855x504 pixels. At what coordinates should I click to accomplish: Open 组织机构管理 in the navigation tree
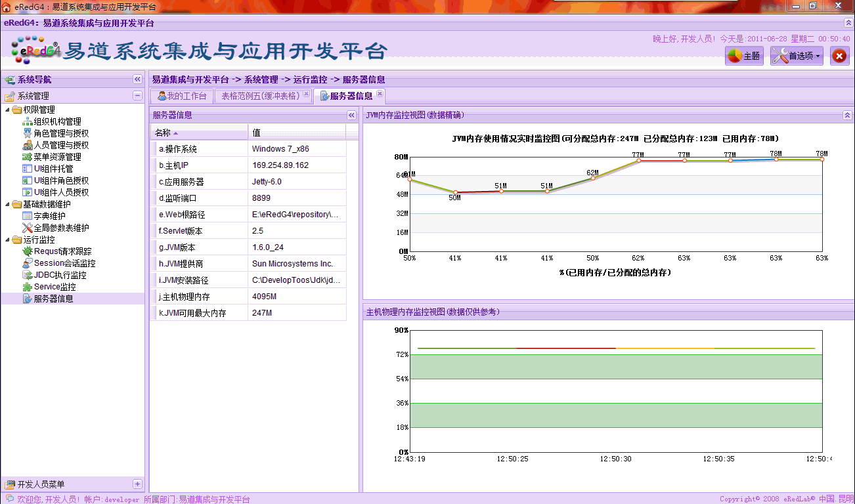[57, 121]
